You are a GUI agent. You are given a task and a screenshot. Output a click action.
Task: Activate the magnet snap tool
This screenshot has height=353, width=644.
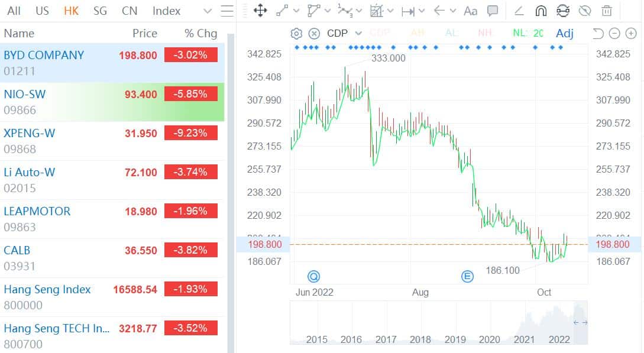(541, 11)
